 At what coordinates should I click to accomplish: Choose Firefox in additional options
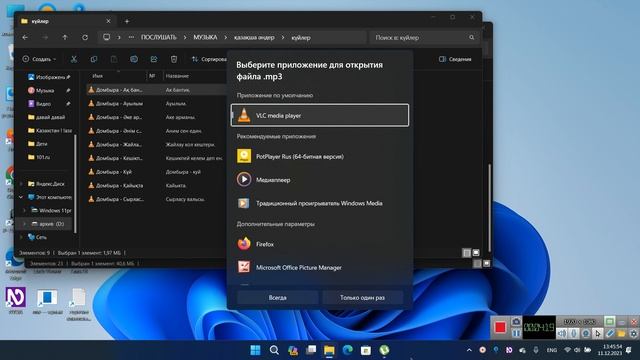(320, 244)
